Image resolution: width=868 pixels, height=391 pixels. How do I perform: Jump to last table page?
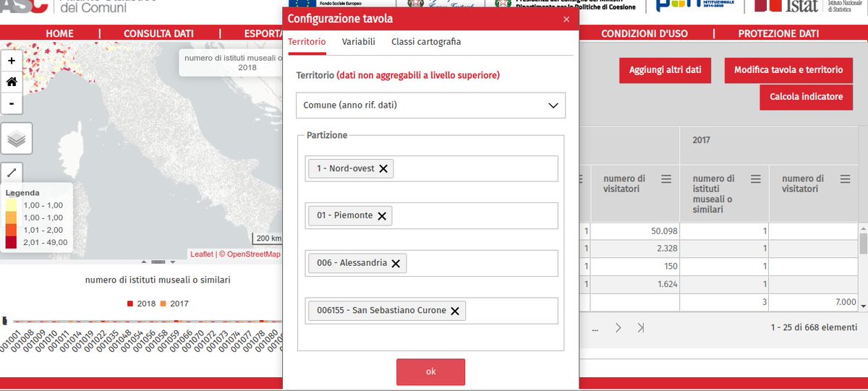[x=641, y=327]
